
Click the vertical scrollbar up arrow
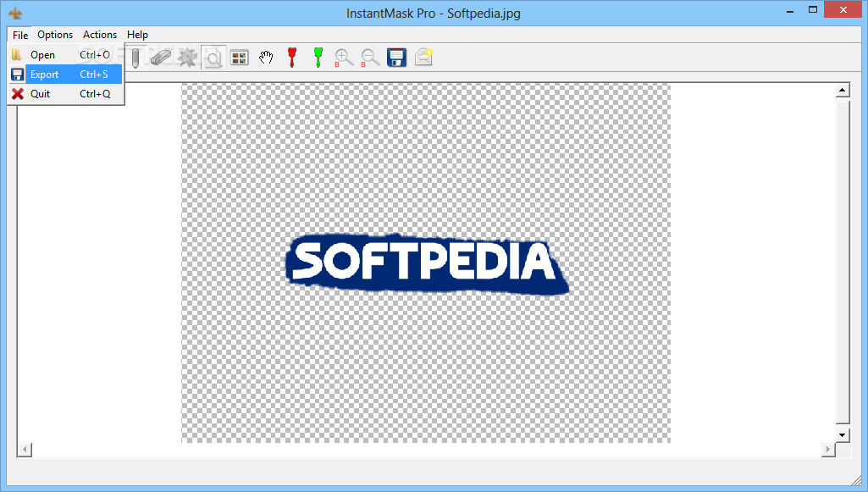[x=842, y=90]
